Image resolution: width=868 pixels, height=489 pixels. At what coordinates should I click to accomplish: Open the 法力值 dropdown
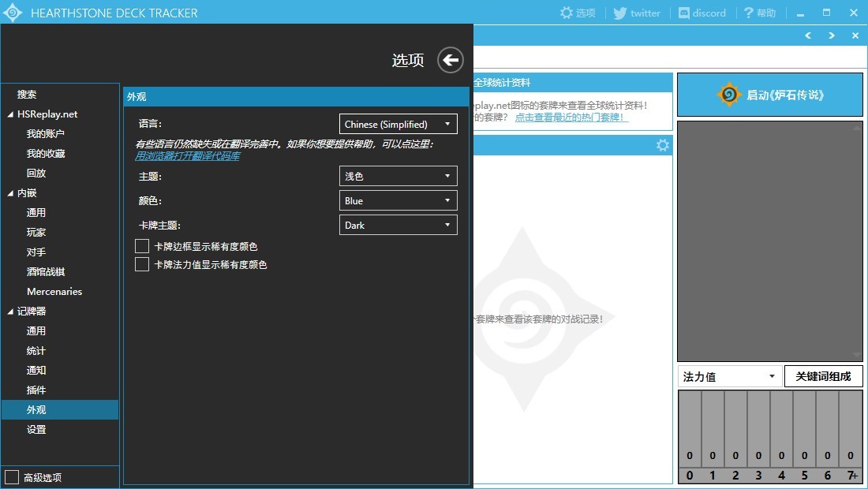coord(729,376)
